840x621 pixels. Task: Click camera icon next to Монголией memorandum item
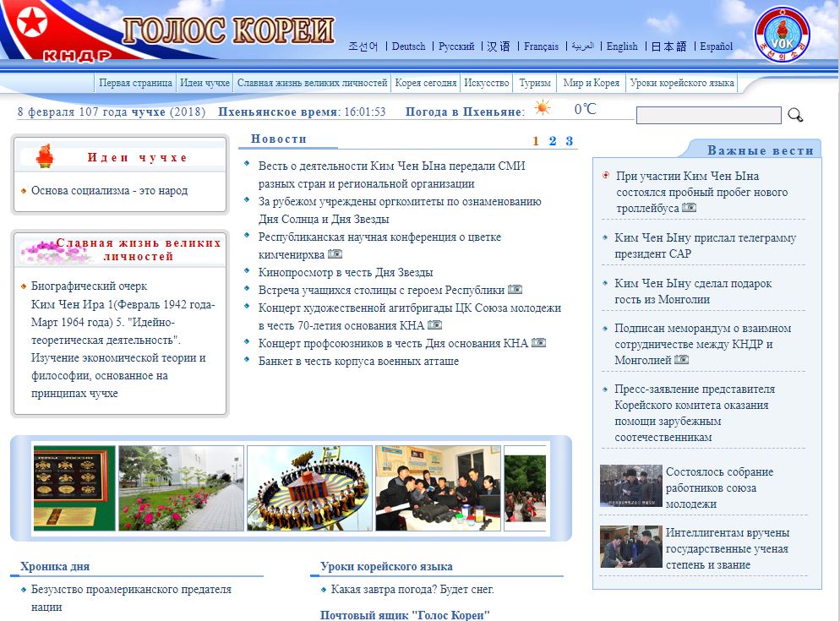[x=682, y=360]
